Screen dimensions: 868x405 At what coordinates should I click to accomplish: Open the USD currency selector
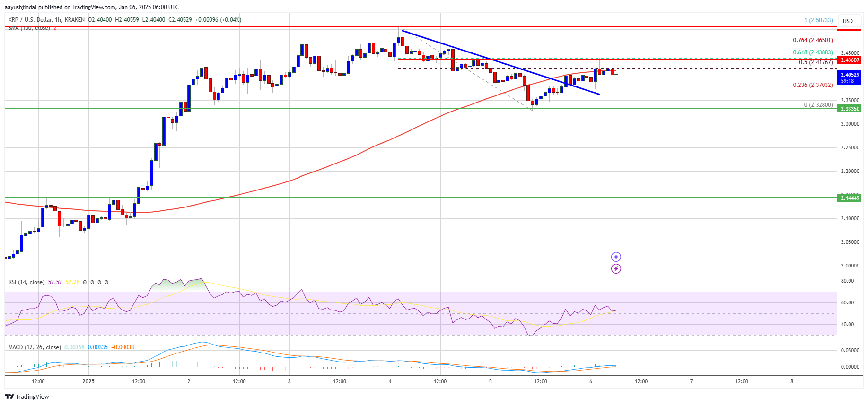(848, 21)
